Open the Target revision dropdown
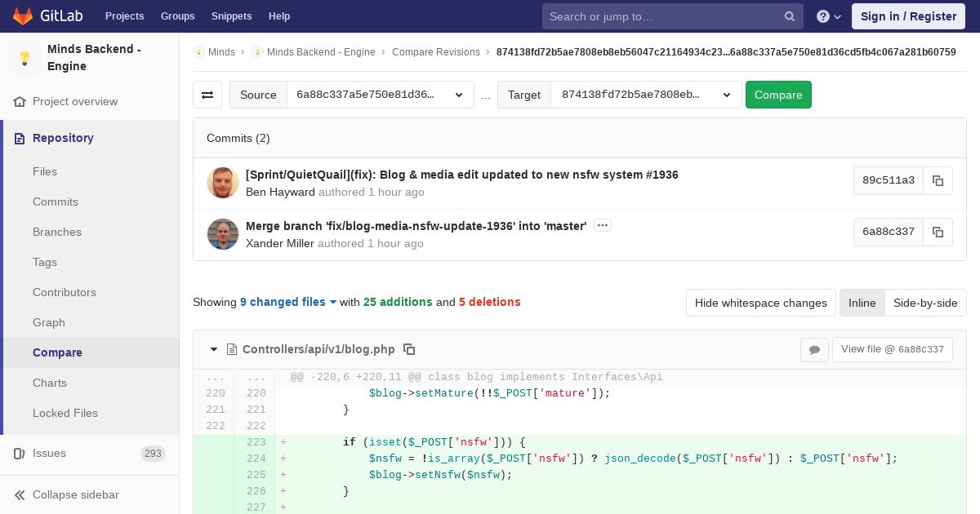This screenshot has height=514, width=980. pyautogui.click(x=646, y=95)
